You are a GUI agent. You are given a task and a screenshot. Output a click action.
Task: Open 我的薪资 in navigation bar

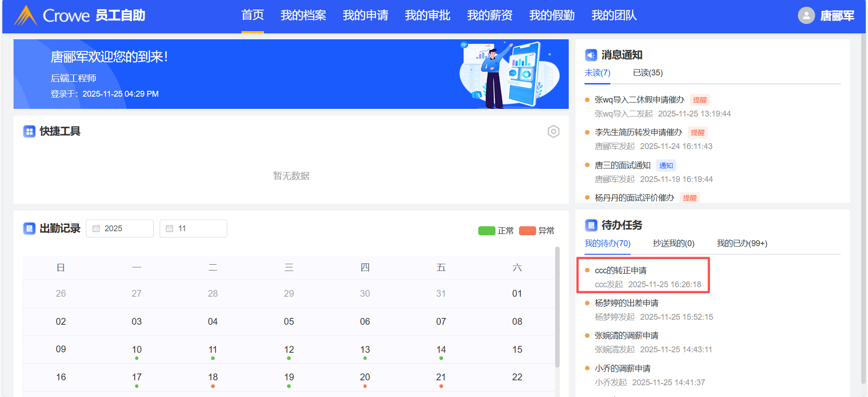(x=490, y=15)
